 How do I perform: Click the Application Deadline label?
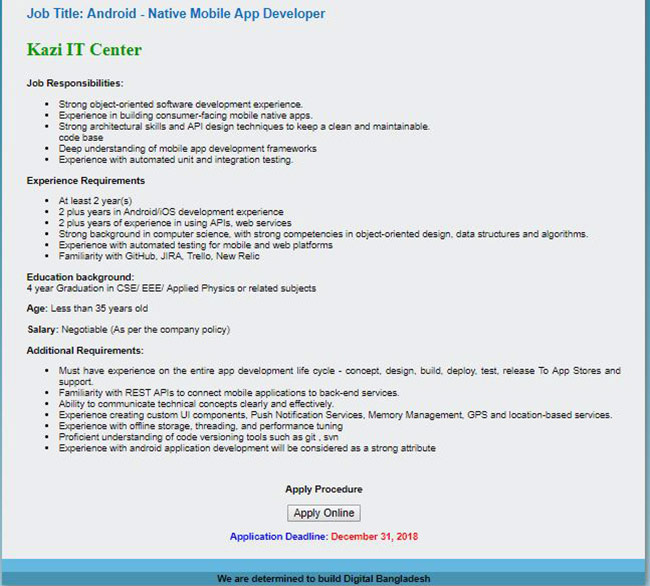tap(279, 536)
